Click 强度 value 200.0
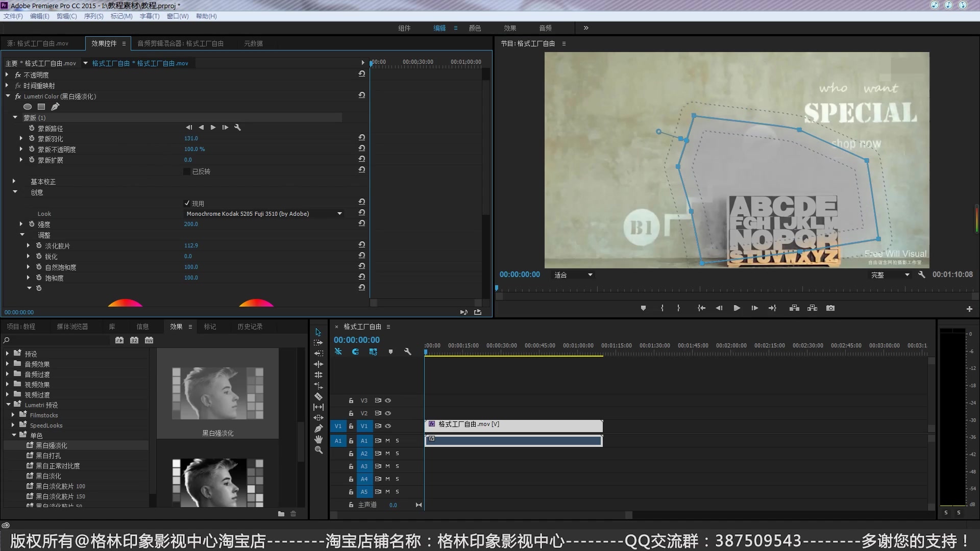Viewport: 980px width, 551px height. coord(191,224)
